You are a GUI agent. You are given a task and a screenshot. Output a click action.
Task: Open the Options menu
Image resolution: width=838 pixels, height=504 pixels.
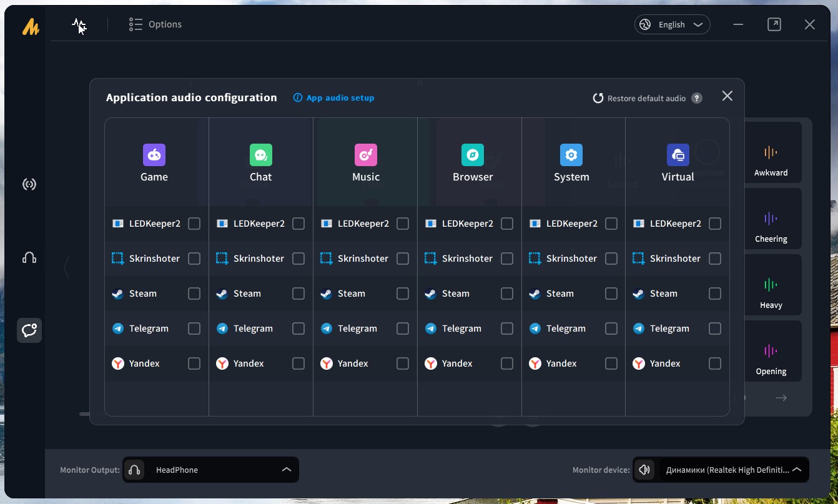coord(155,24)
